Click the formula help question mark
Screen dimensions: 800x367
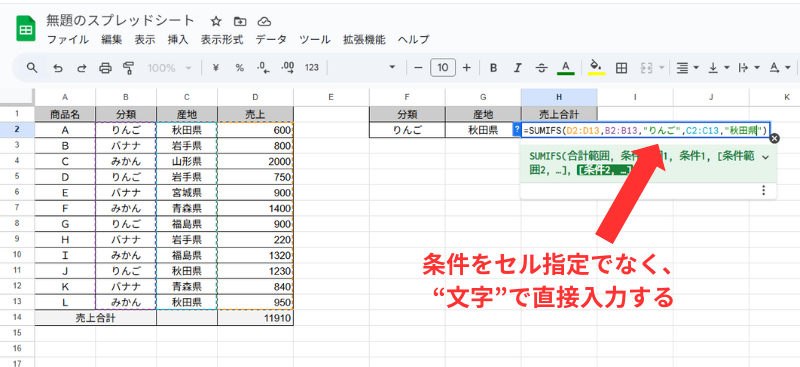click(x=516, y=130)
